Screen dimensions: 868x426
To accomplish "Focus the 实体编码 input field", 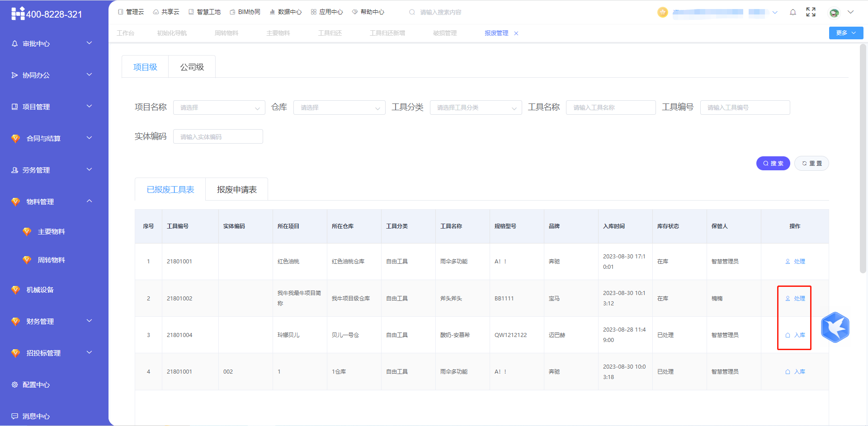I will coord(218,136).
